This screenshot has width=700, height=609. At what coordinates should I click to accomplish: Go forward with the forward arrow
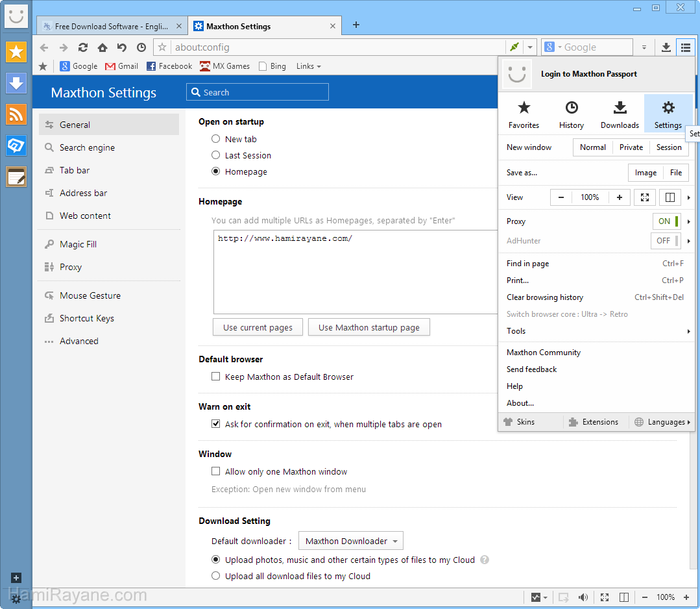64,47
